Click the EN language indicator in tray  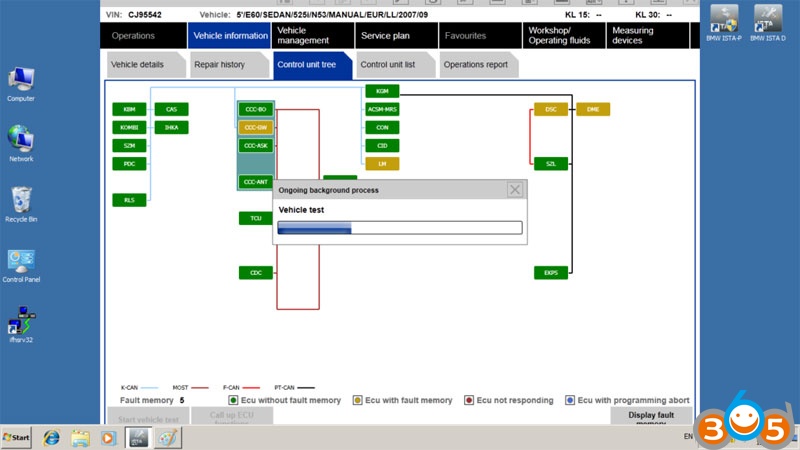coord(688,437)
